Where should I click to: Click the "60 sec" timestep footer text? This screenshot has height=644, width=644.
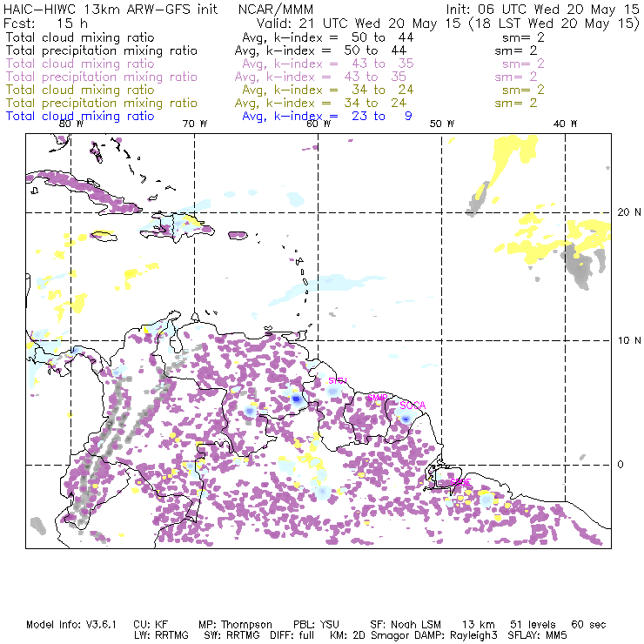[x=588, y=625]
